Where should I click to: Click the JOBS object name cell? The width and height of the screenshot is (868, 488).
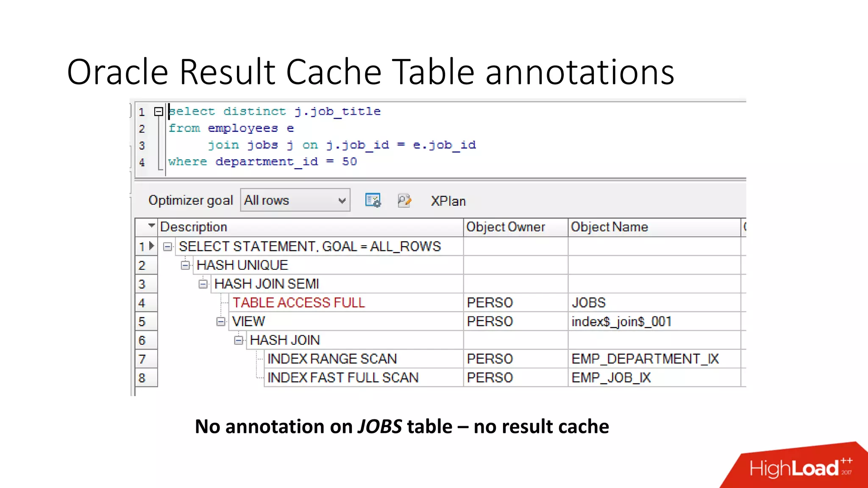tap(654, 302)
